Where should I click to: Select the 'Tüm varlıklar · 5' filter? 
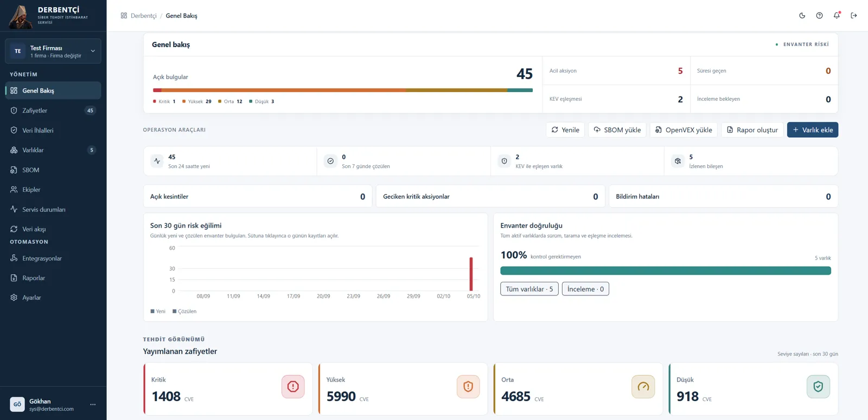(x=529, y=289)
